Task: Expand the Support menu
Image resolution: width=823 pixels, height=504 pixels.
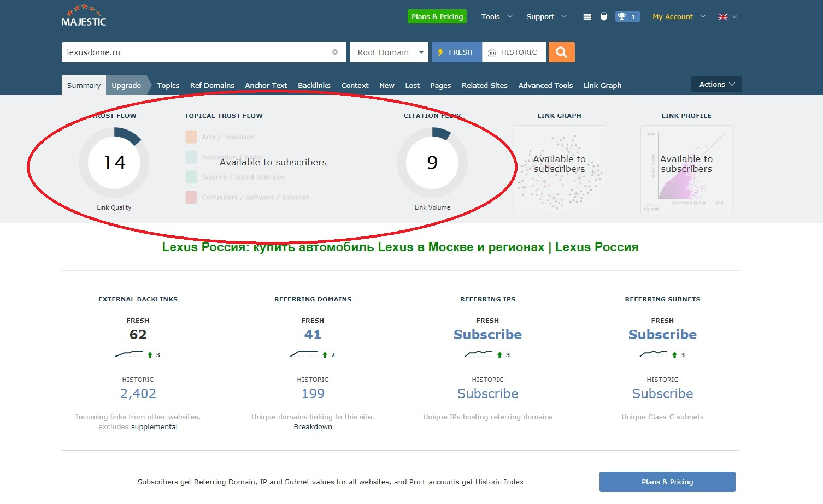Action: pyautogui.click(x=546, y=17)
